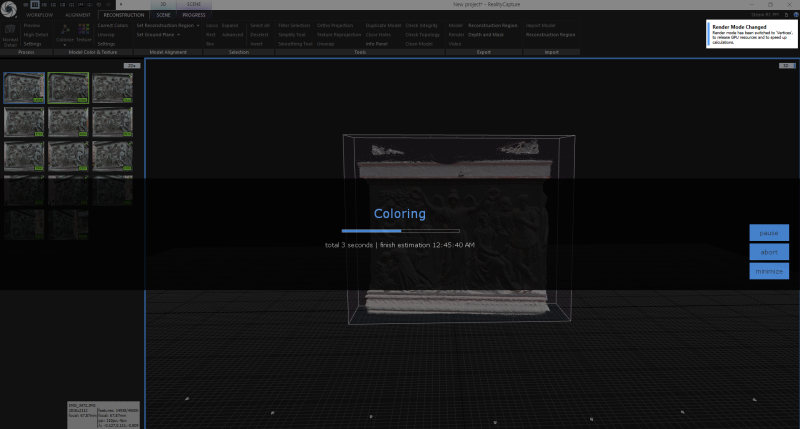
Task: Click the Texture icon
Action: point(84,33)
